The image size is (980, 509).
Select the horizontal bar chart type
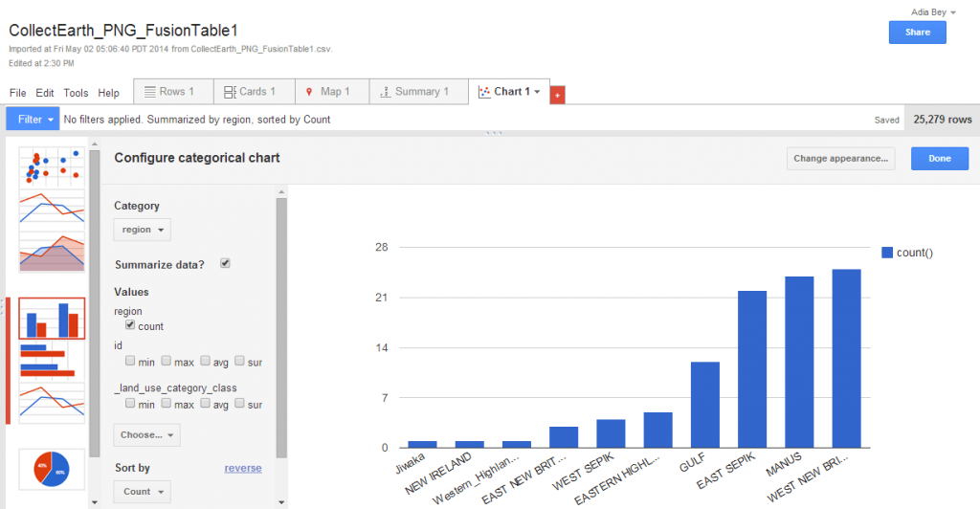click(52, 361)
